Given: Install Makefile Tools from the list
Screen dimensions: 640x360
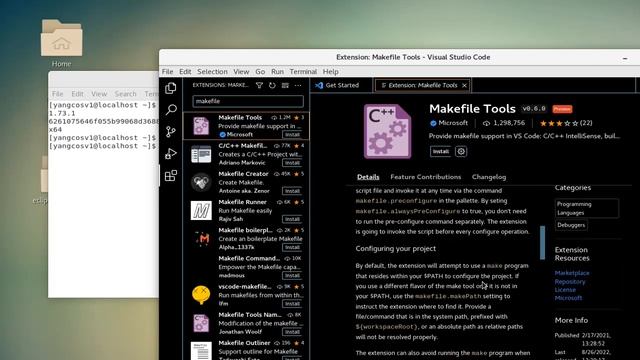Looking at the screenshot, I should 292,134.
